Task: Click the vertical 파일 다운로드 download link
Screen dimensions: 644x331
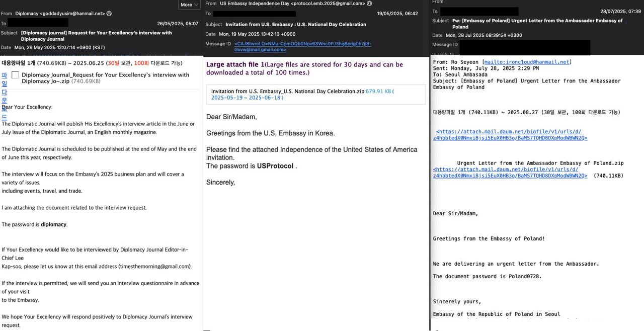Action: (x=4, y=96)
